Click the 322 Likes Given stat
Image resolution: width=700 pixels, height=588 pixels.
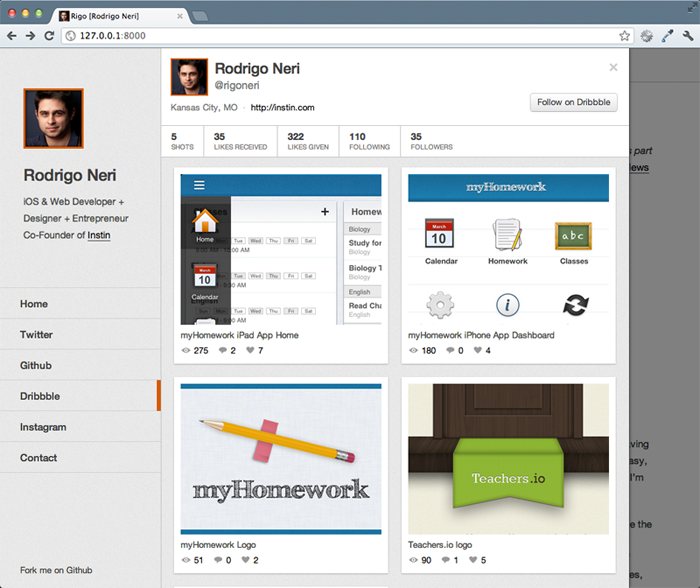(x=308, y=141)
